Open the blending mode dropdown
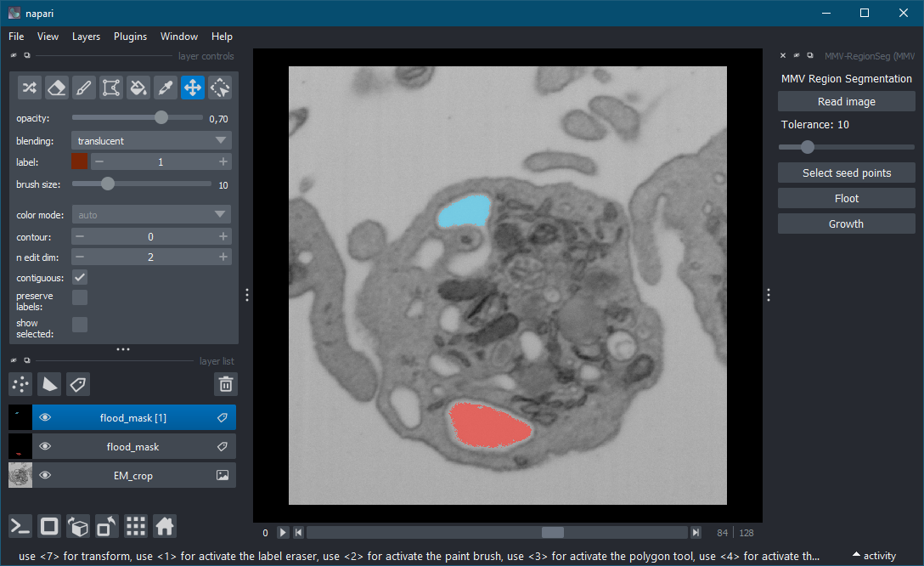 [151, 140]
